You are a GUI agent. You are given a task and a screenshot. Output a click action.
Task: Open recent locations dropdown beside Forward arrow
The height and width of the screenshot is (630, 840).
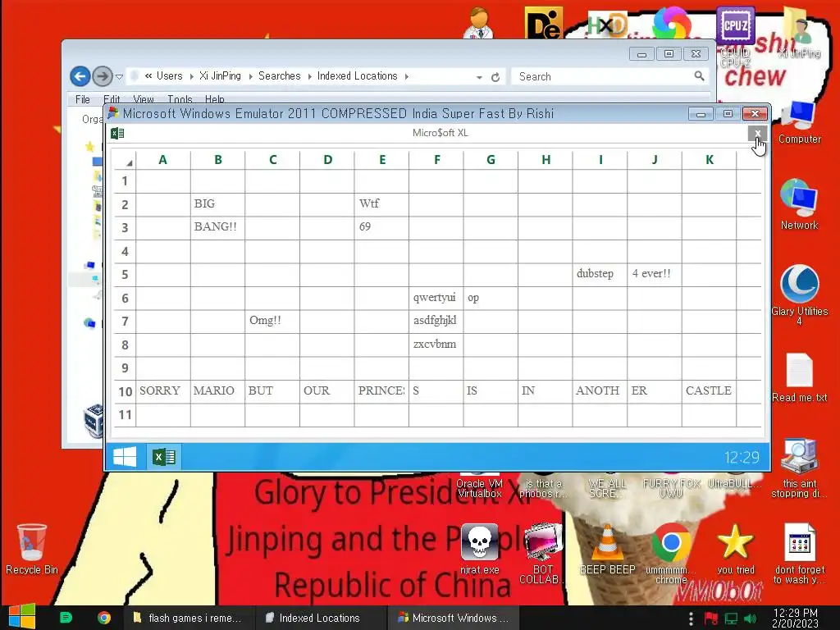pyautogui.click(x=120, y=77)
